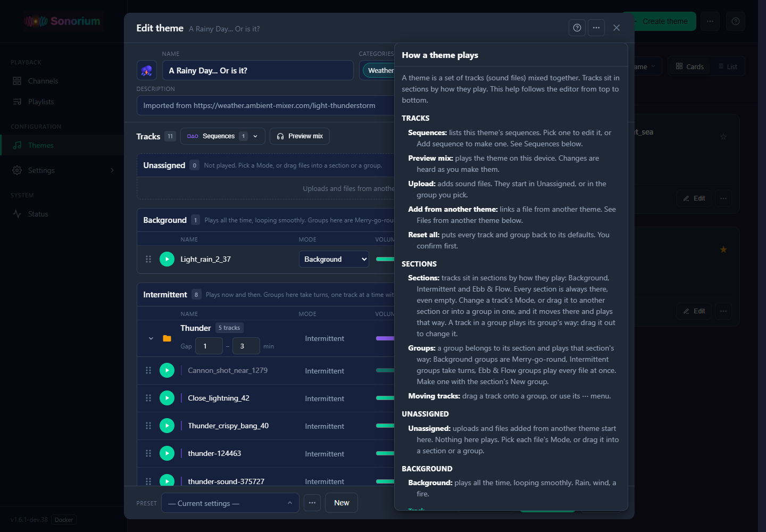This screenshot has width=766, height=532.
Task: Play the Light_rain_2_37 track
Action: pos(167,259)
